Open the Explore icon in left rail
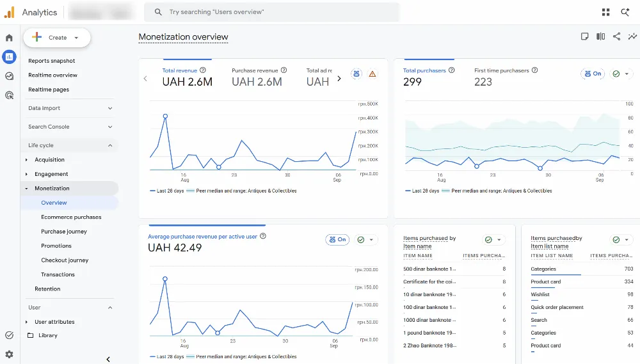640x364 pixels. point(9,76)
